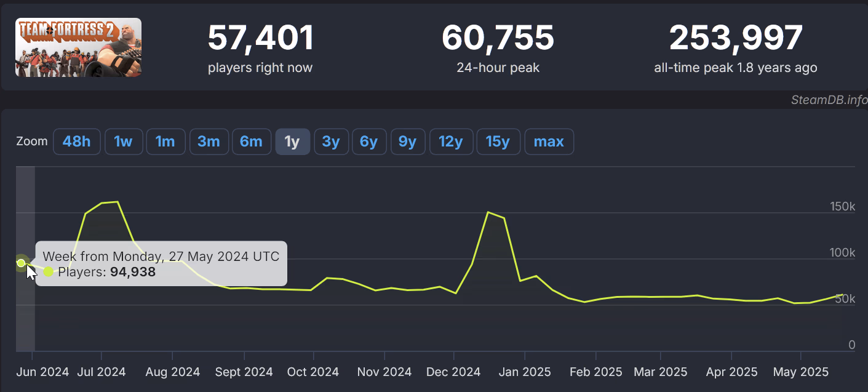Viewport: 868px width, 392px height.
Task: Click the 57,401 players right now figure
Action: [x=260, y=38]
